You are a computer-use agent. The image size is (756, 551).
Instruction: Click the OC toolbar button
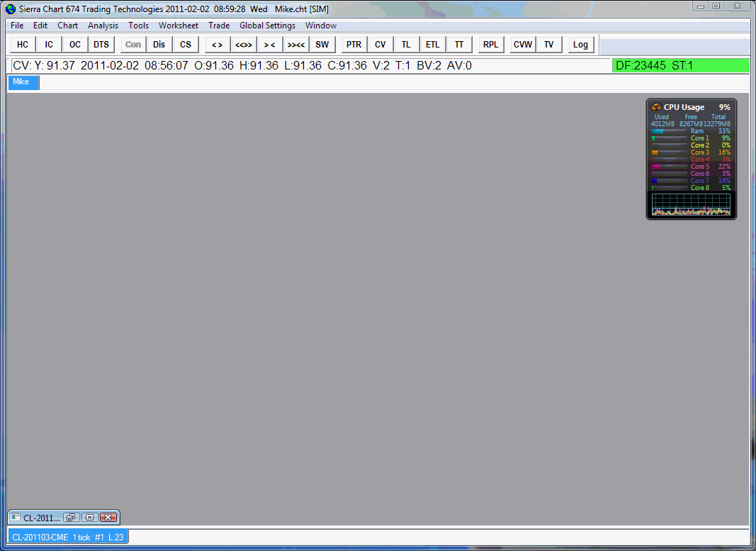pos(74,45)
